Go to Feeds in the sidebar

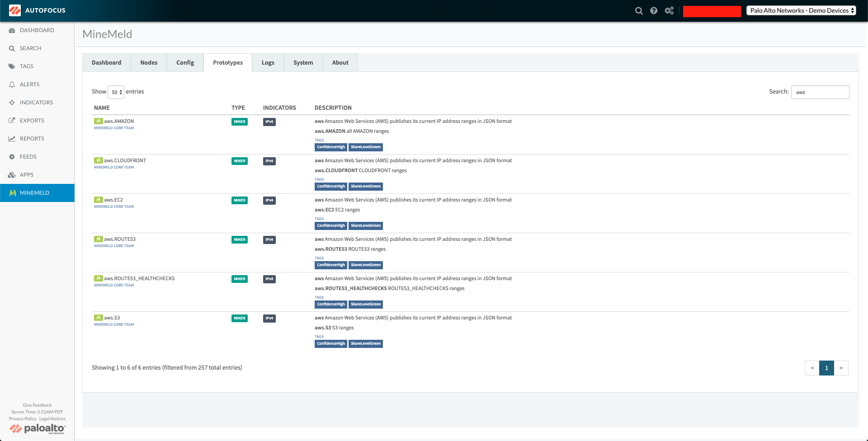pos(28,157)
